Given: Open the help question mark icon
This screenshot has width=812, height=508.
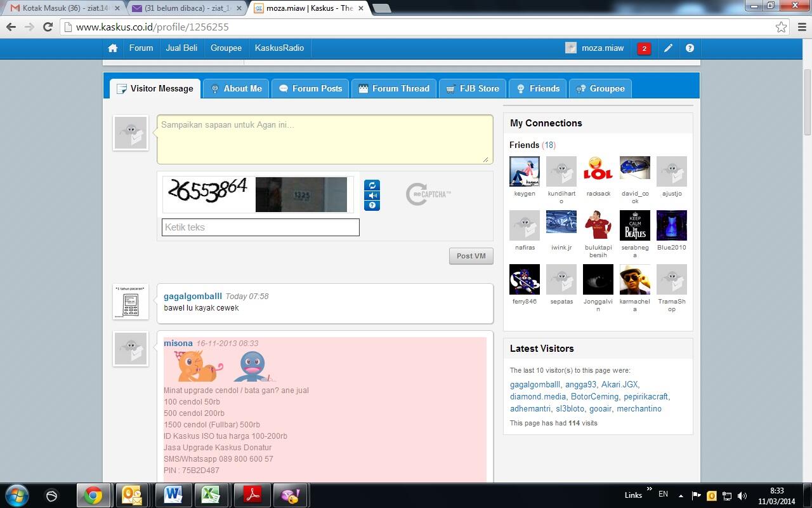Looking at the screenshot, I should 690,48.
